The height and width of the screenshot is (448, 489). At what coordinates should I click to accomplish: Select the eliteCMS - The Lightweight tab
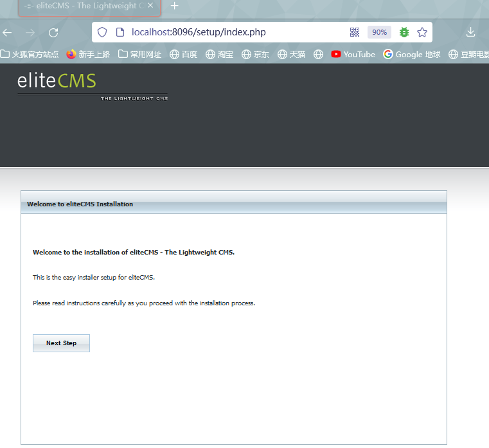pos(89,7)
